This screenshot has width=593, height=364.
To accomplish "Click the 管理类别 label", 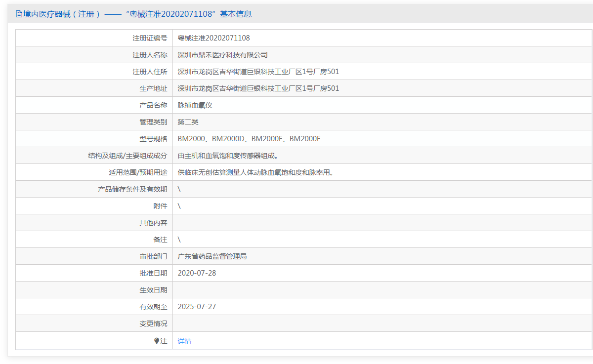I will click(x=153, y=122).
